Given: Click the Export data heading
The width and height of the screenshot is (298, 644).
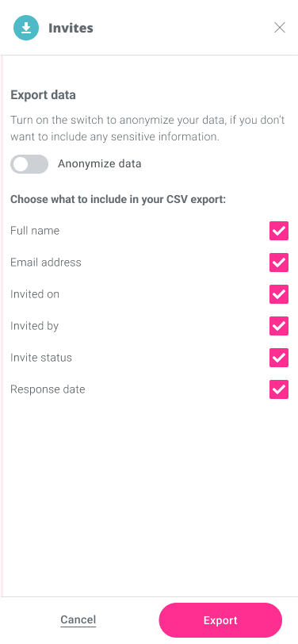Looking at the screenshot, I should pos(43,95).
